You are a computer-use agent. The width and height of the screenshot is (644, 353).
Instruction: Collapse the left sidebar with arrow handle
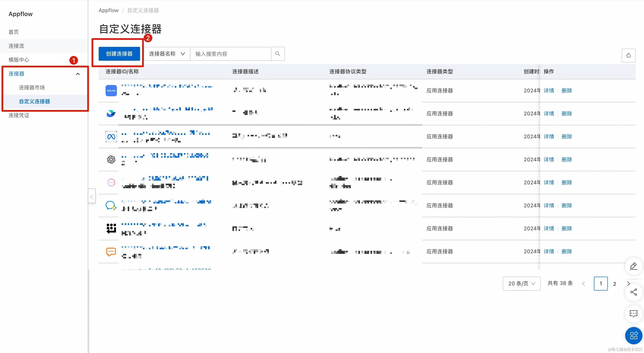tap(92, 197)
